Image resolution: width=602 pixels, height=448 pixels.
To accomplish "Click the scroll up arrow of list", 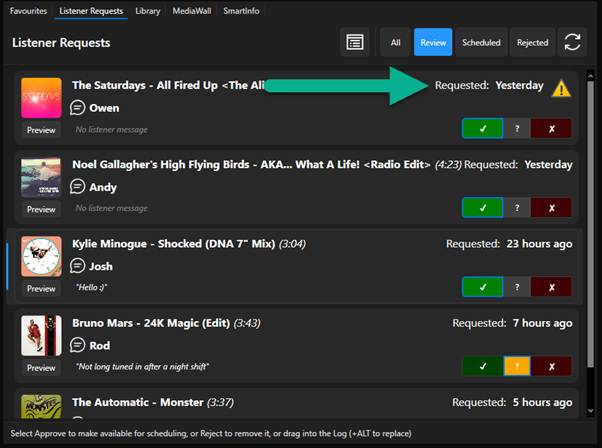I will click(590, 76).
